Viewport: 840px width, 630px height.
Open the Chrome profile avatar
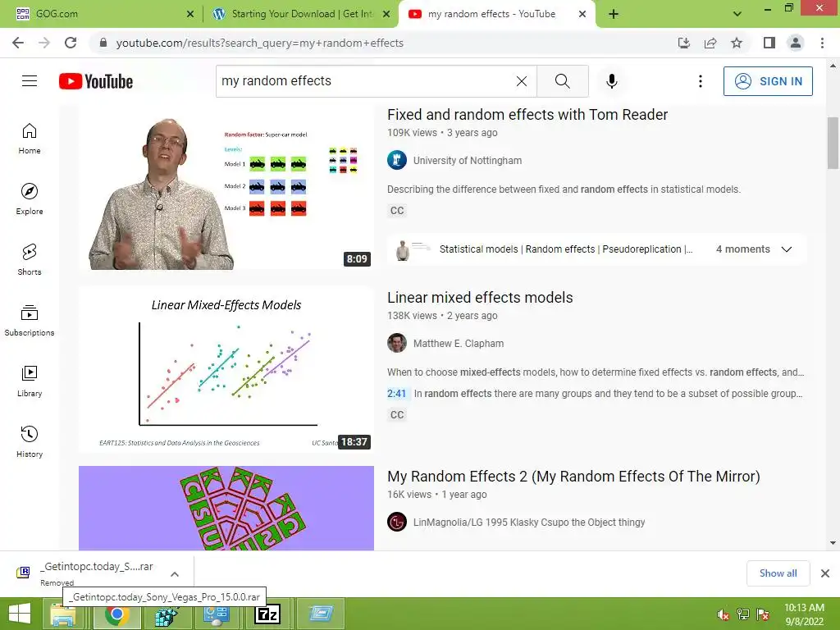tap(796, 43)
